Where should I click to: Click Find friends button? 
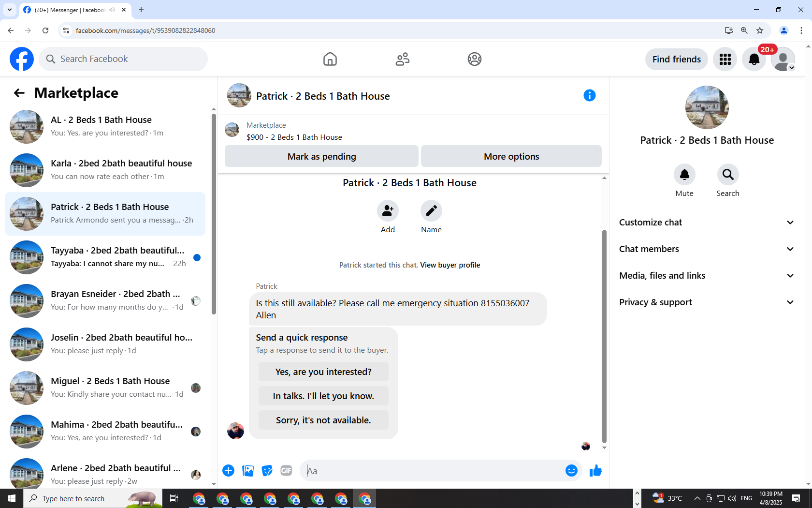[677, 59]
